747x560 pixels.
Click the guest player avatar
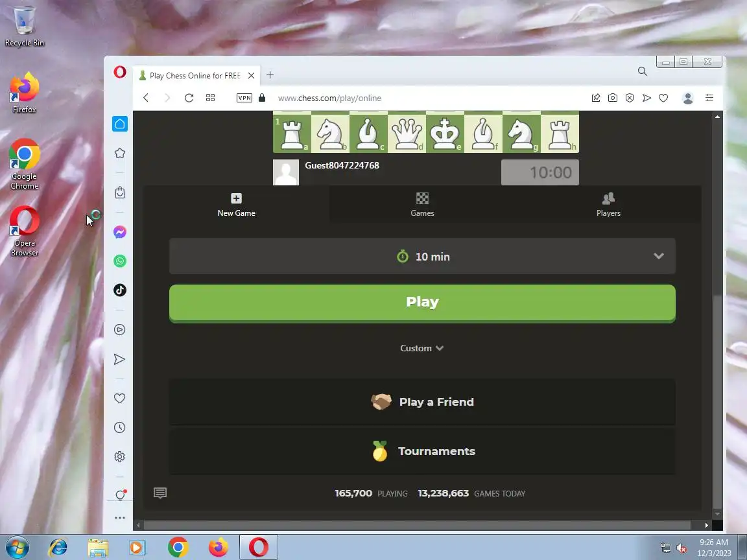coord(286,172)
